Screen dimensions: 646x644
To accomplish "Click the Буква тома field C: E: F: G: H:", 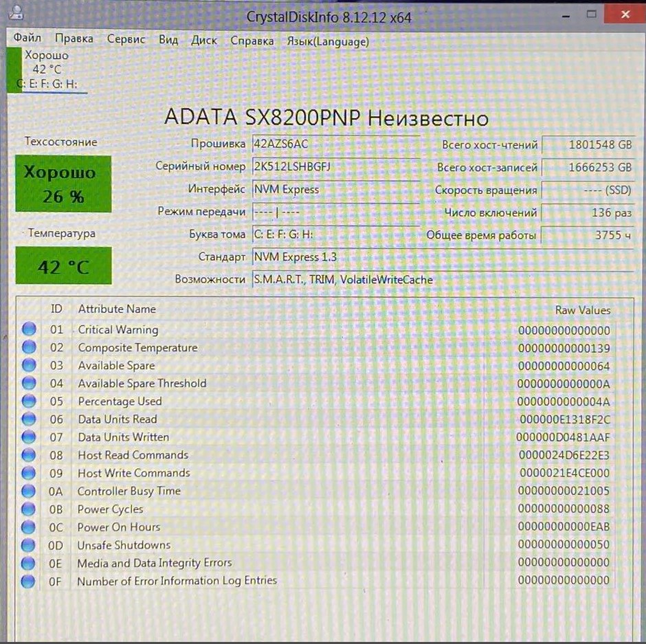I will coord(336,234).
